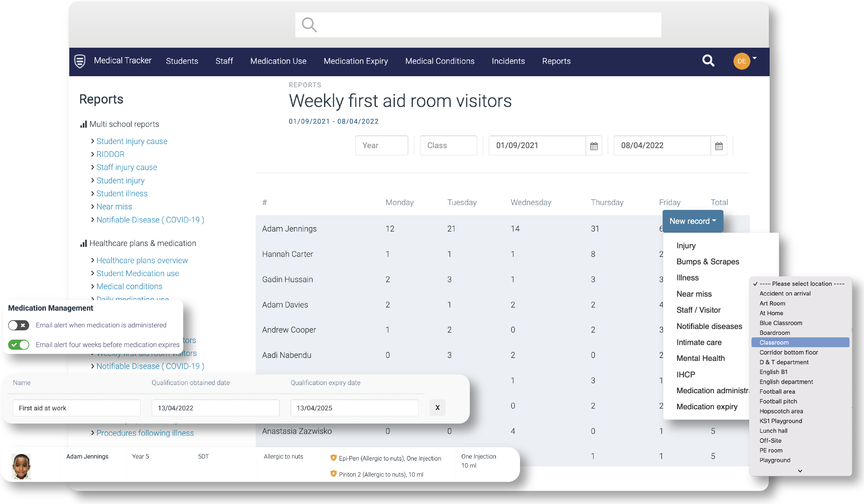This screenshot has width=864, height=504.
Task: Click the magnifier icon in the navy navbar
Action: point(708,61)
